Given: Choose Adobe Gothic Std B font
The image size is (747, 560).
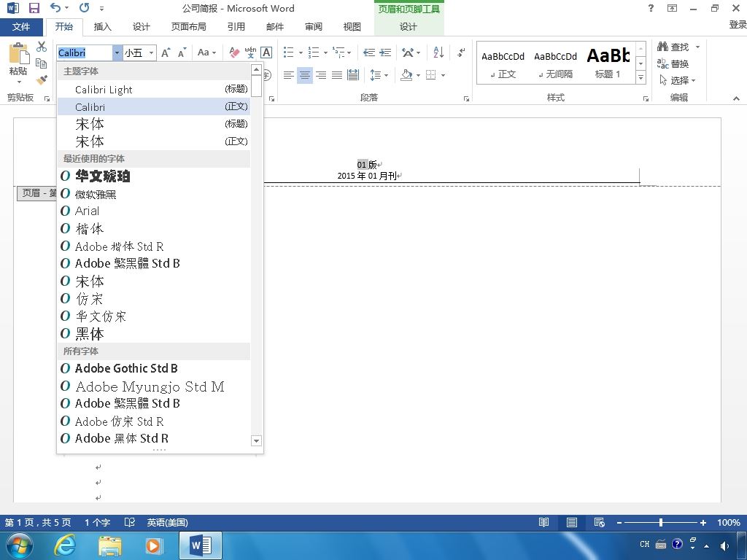Looking at the screenshot, I should coord(154,368).
